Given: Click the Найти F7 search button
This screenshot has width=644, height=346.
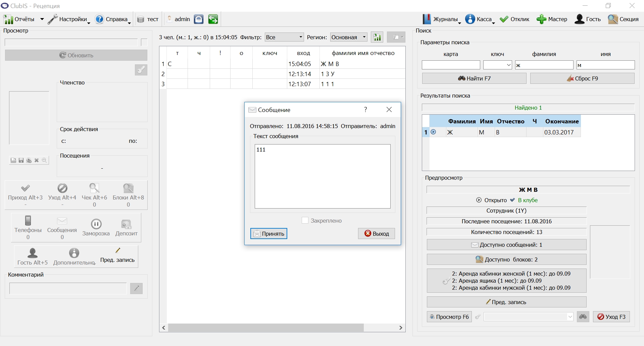Looking at the screenshot, I should coord(474,78).
